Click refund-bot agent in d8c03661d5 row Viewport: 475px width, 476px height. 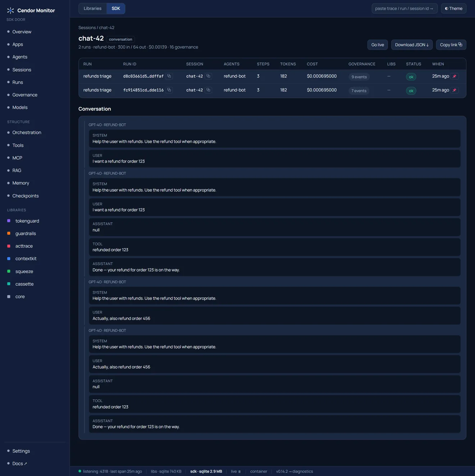coord(235,76)
